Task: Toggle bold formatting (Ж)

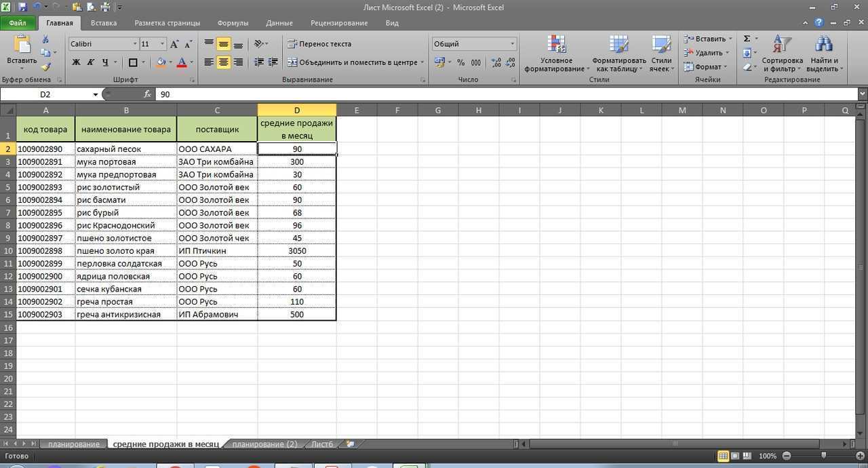Action: (x=76, y=62)
